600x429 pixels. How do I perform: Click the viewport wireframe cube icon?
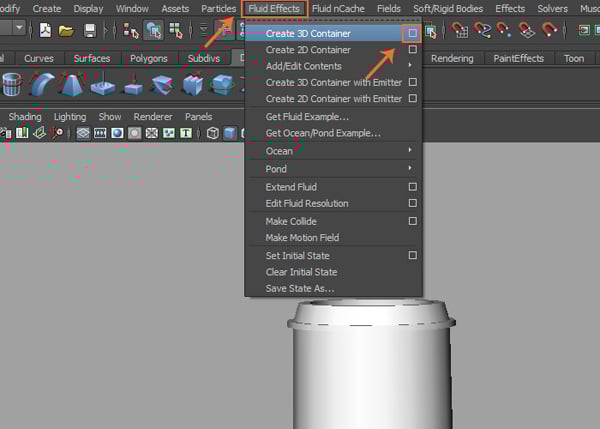tap(213, 133)
